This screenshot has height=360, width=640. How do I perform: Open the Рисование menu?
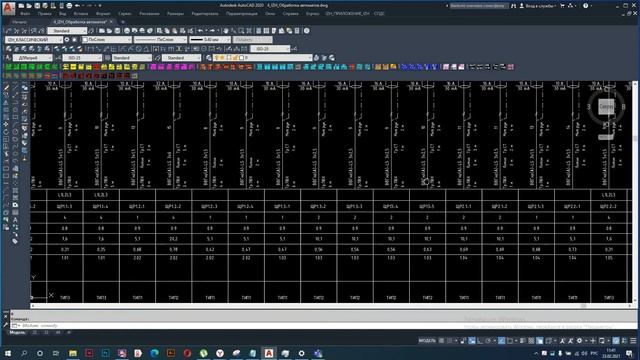[x=149, y=13]
